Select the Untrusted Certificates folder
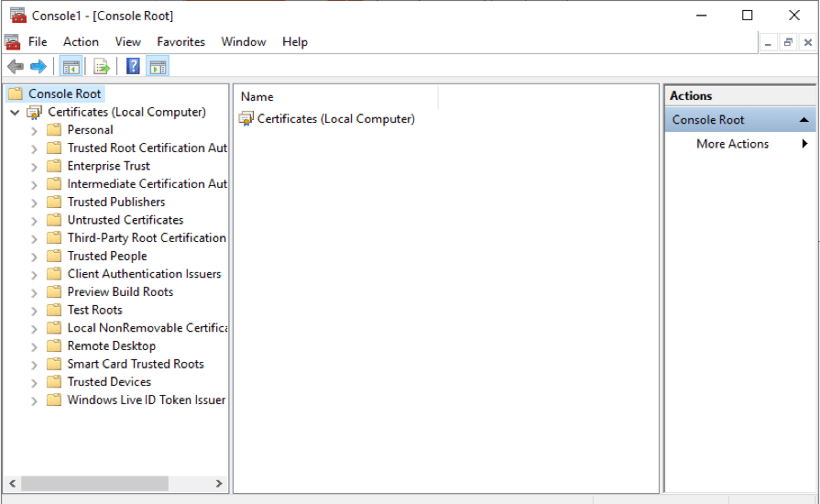Image resolution: width=820 pixels, height=504 pixels. pos(125,220)
